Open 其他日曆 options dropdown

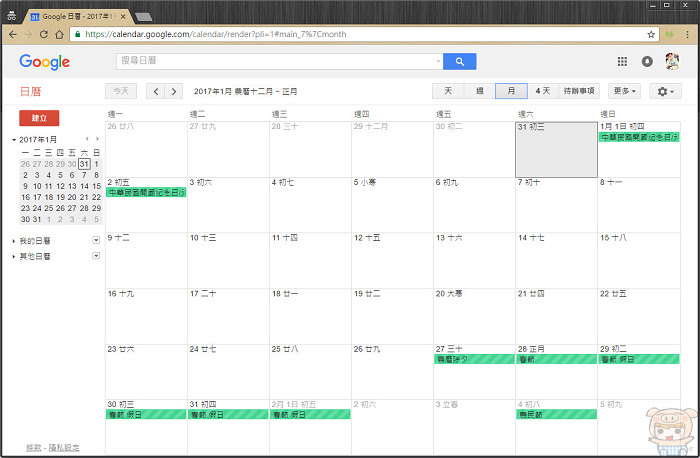click(96, 256)
